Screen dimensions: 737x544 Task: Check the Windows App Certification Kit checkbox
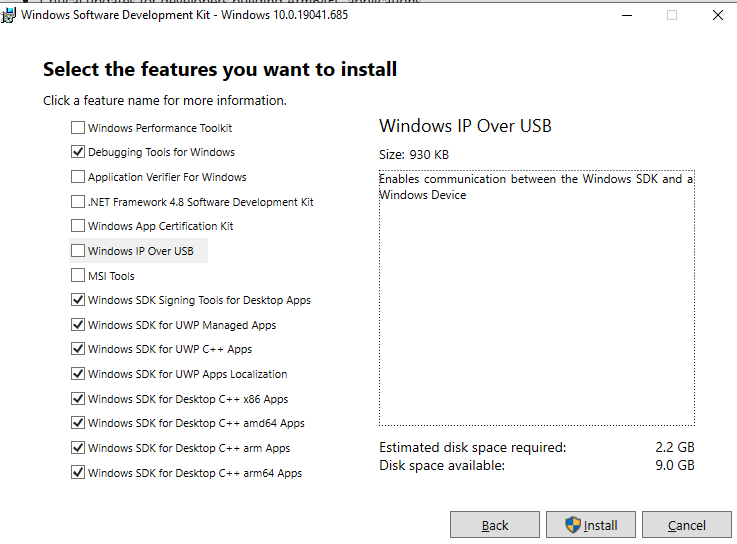(x=78, y=226)
